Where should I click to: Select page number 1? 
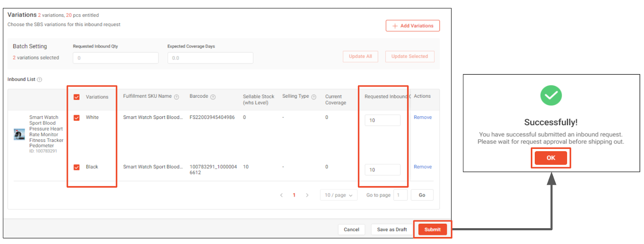tap(294, 195)
